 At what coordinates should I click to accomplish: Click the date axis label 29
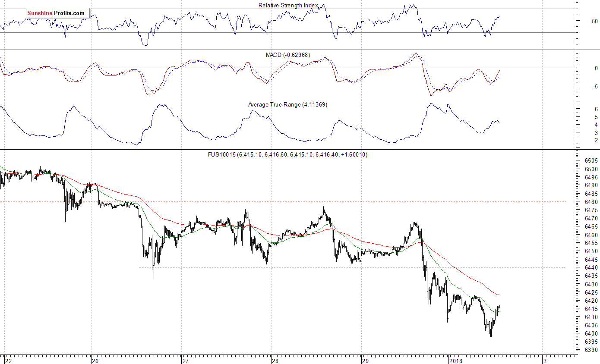click(x=365, y=361)
